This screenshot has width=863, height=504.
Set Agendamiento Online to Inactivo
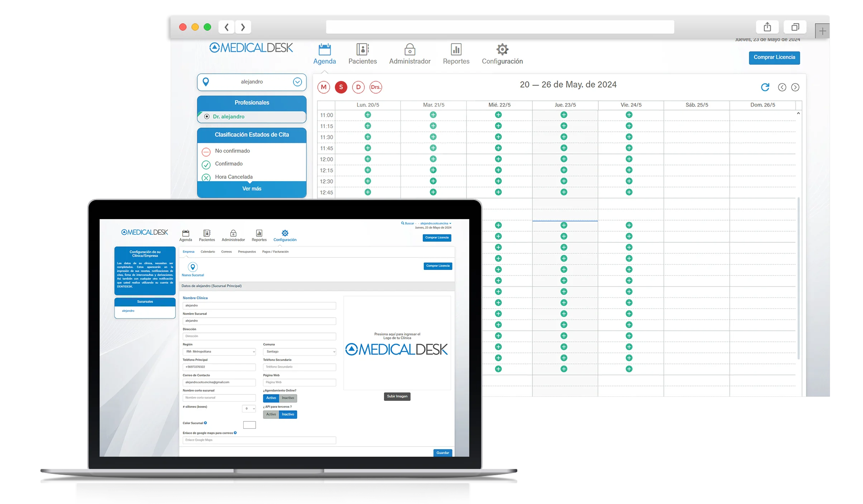click(288, 398)
